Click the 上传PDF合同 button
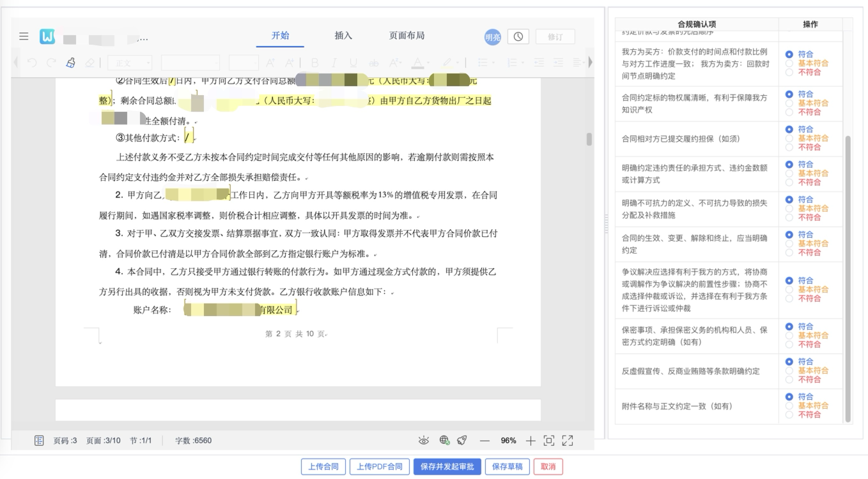Screen dimensions: 868x479 point(379,466)
